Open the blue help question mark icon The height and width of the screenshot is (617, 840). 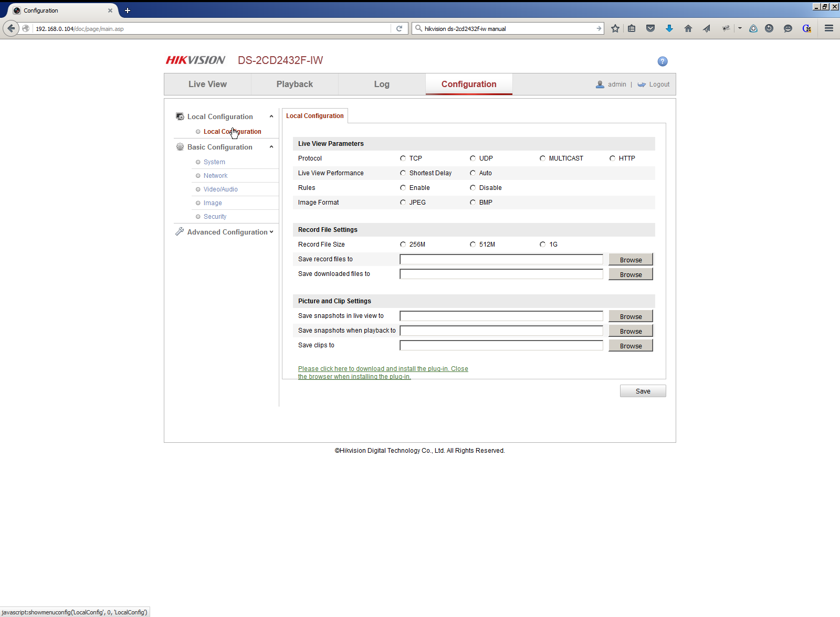pos(663,61)
